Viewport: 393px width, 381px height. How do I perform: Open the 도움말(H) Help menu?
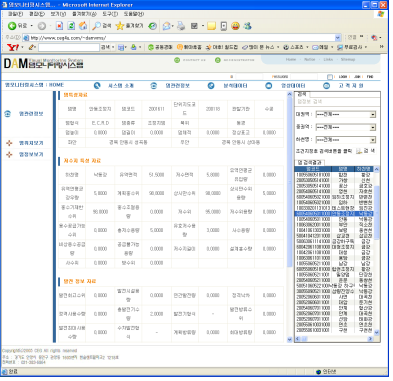click(x=134, y=14)
